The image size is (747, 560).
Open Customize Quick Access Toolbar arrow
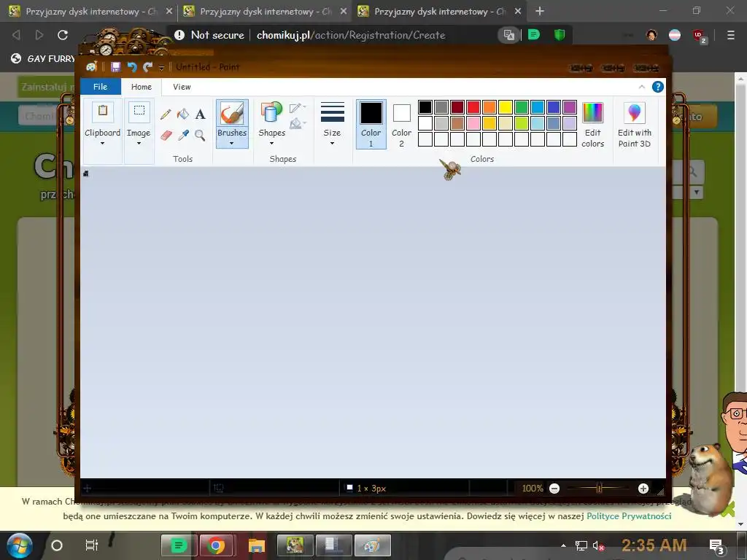(x=161, y=68)
